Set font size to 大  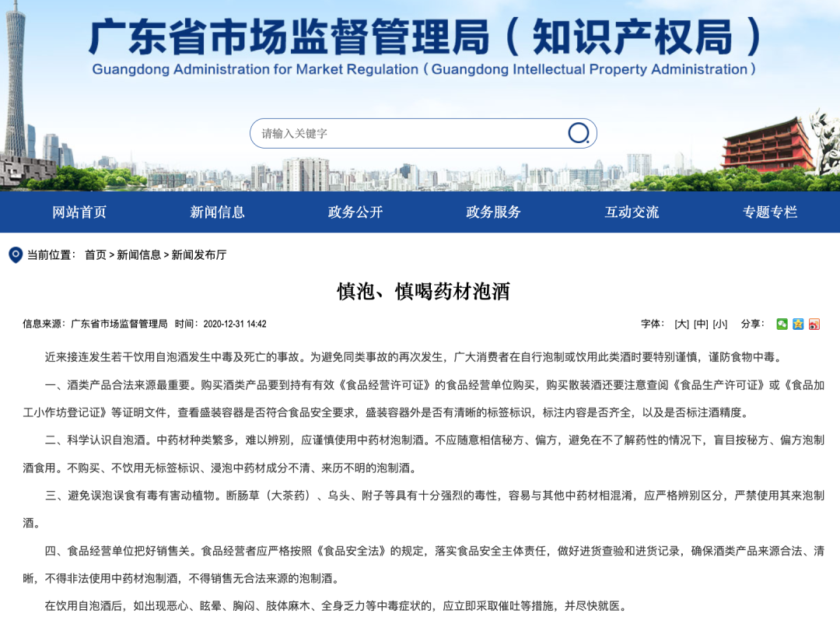[681, 324]
